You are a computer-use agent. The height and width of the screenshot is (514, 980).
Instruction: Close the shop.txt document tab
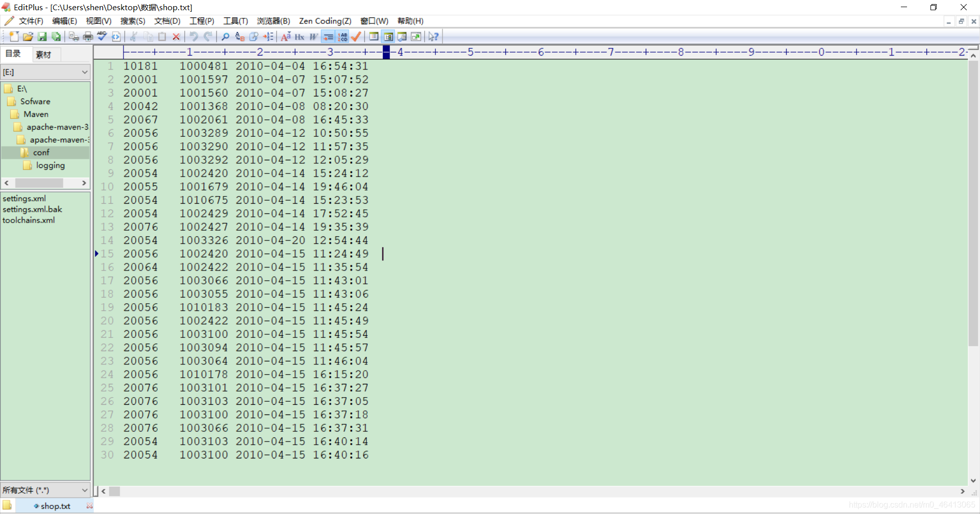(90, 506)
